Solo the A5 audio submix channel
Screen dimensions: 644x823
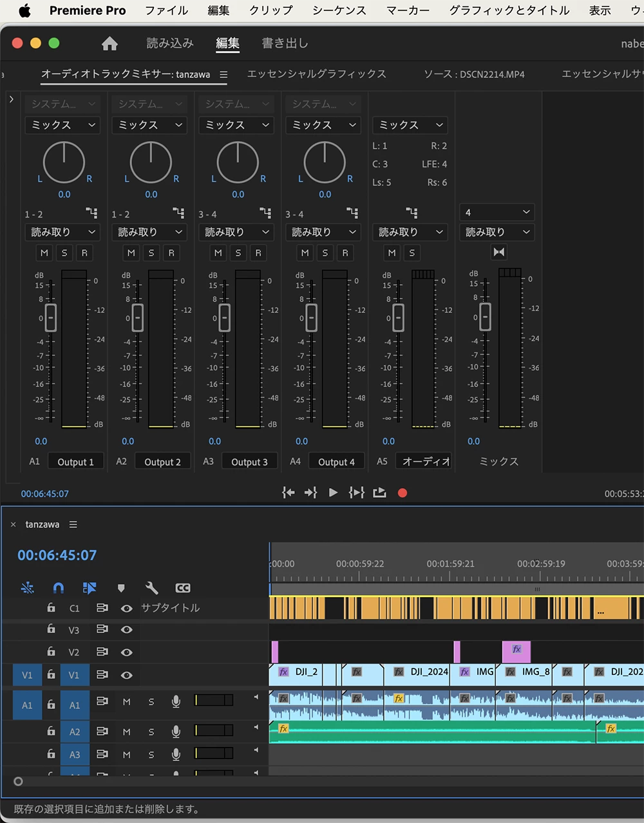(x=412, y=253)
